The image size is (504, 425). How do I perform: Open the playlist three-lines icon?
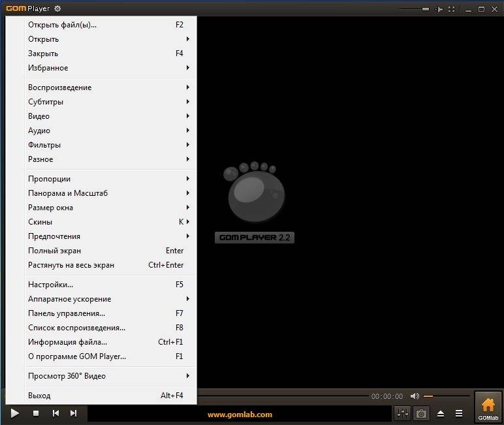459,413
